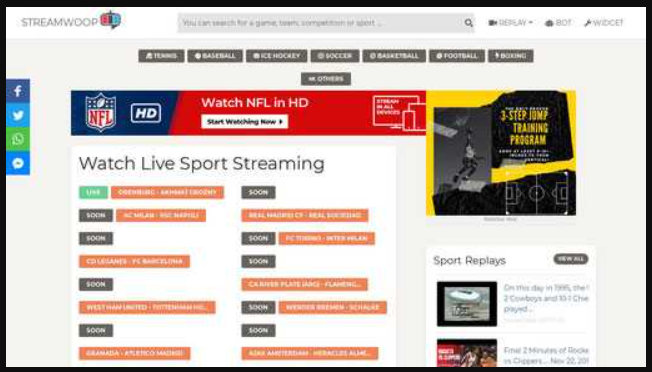Click the Watch Live Sport Streaming heading
652x372 pixels.
202,164
